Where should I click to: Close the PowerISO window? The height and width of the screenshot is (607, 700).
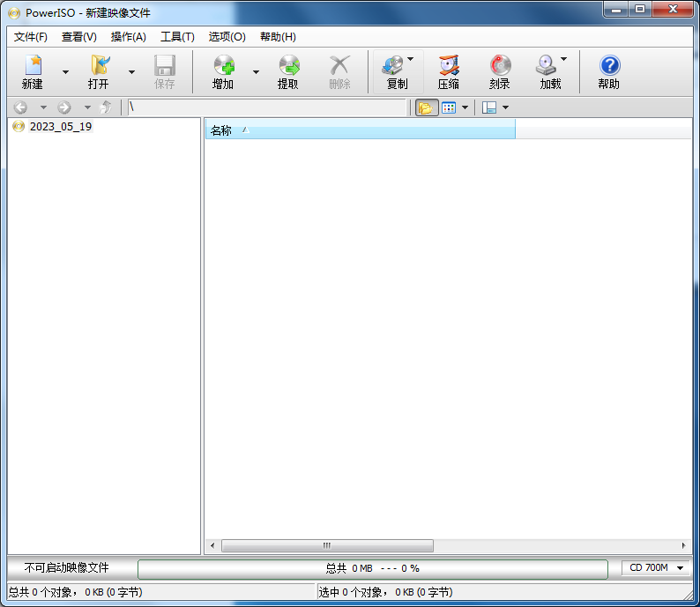click(x=674, y=10)
